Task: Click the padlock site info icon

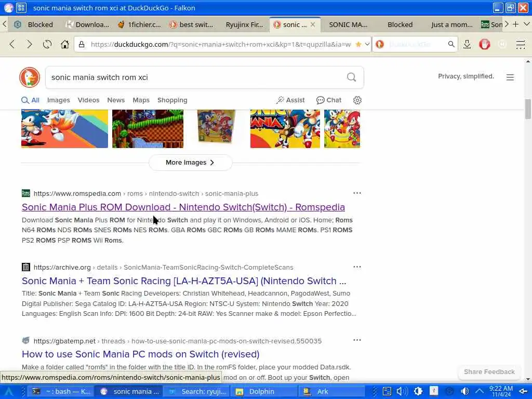Action: coord(82,44)
